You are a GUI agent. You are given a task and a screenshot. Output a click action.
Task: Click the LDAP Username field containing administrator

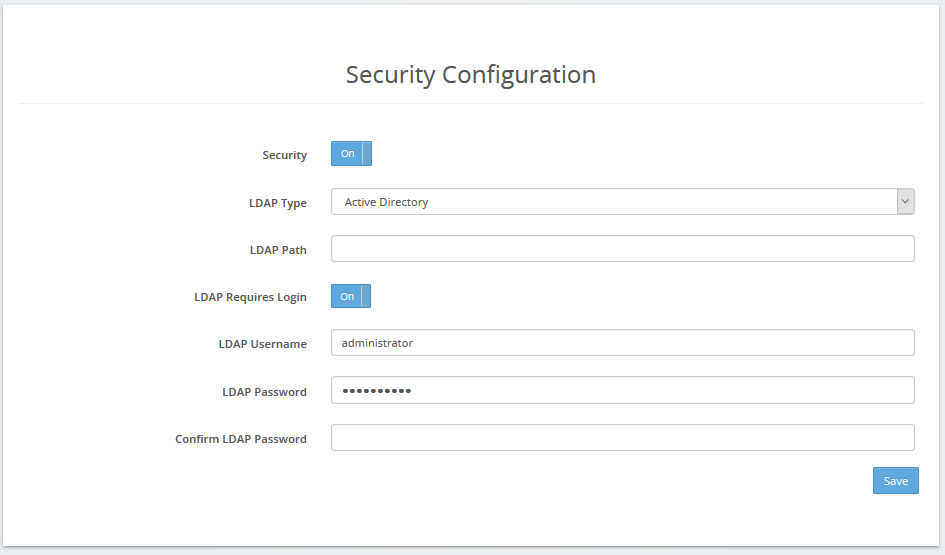pyautogui.click(x=623, y=343)
